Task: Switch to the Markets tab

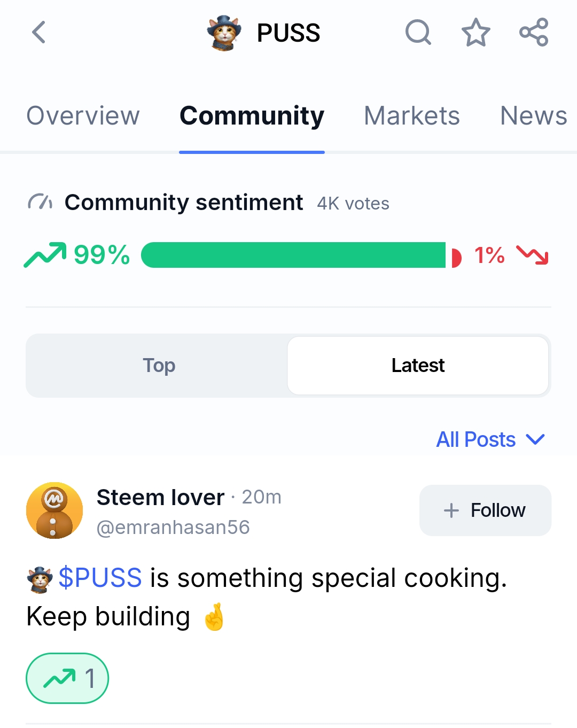Action: coord(411,115)
